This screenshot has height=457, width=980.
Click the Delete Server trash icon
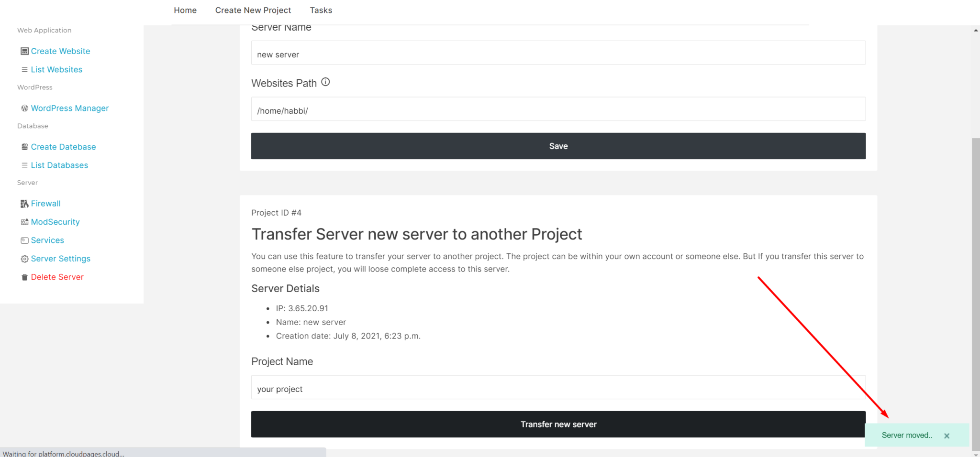(24, 277)
